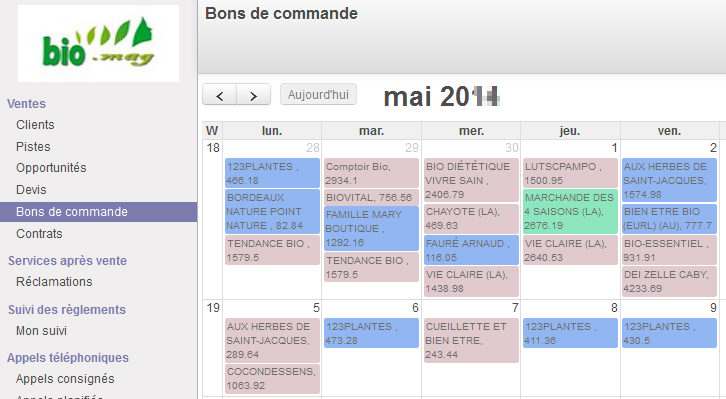
Task: Go to next month with right arrow
Action: tap(253, 95)
